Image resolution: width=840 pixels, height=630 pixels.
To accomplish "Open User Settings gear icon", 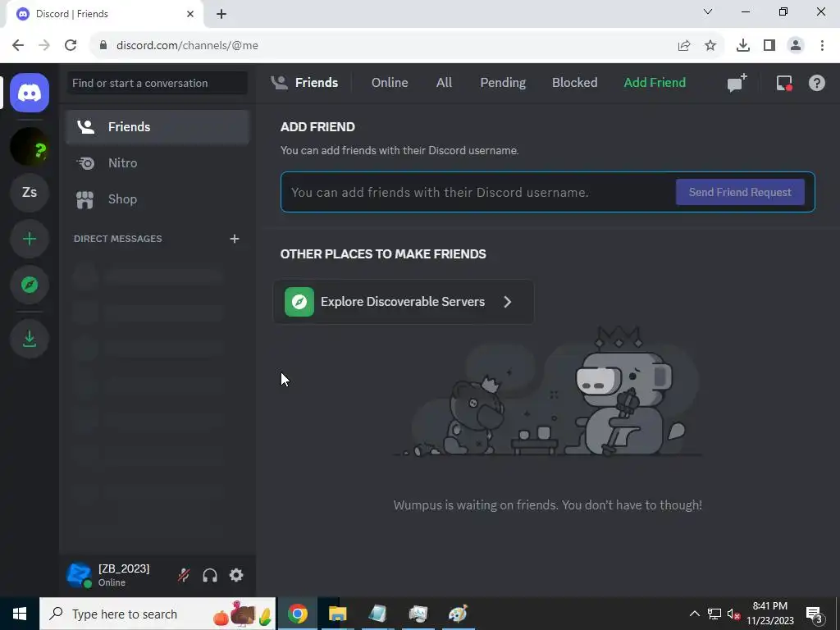I will coord(236,575).
